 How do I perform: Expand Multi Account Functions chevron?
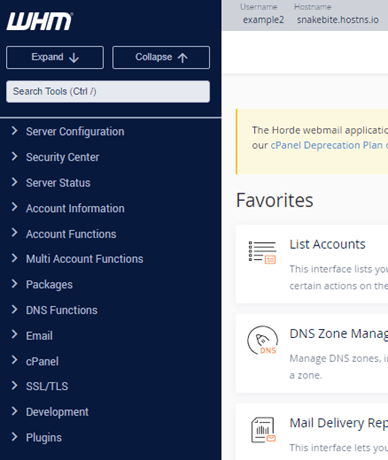tap(14, 258)
